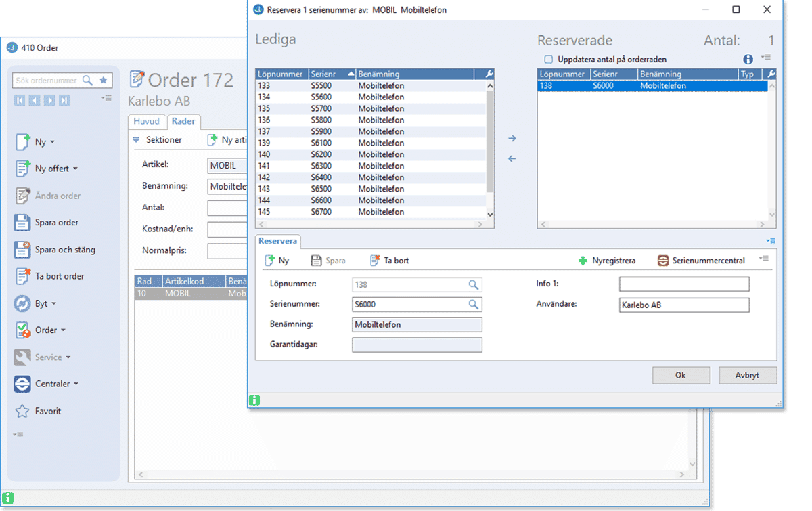Switch to the Rader tab
Viewport: 812px width, 511px height.
point(183,121)
